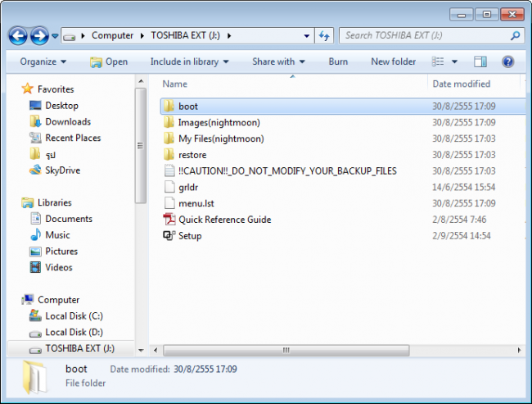
Task: Click Date modified value in details pane
Action: [205, 370]
